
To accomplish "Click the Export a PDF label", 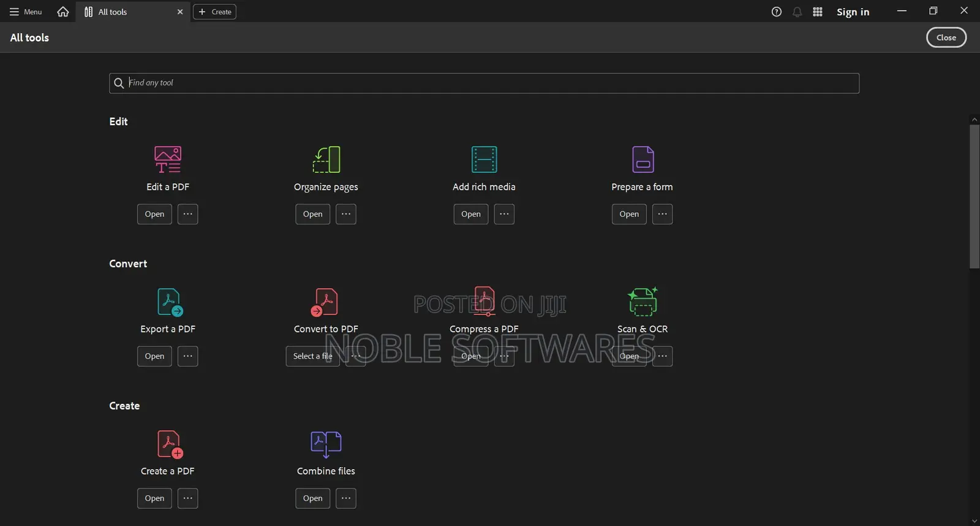I will (x=168, y=329).
